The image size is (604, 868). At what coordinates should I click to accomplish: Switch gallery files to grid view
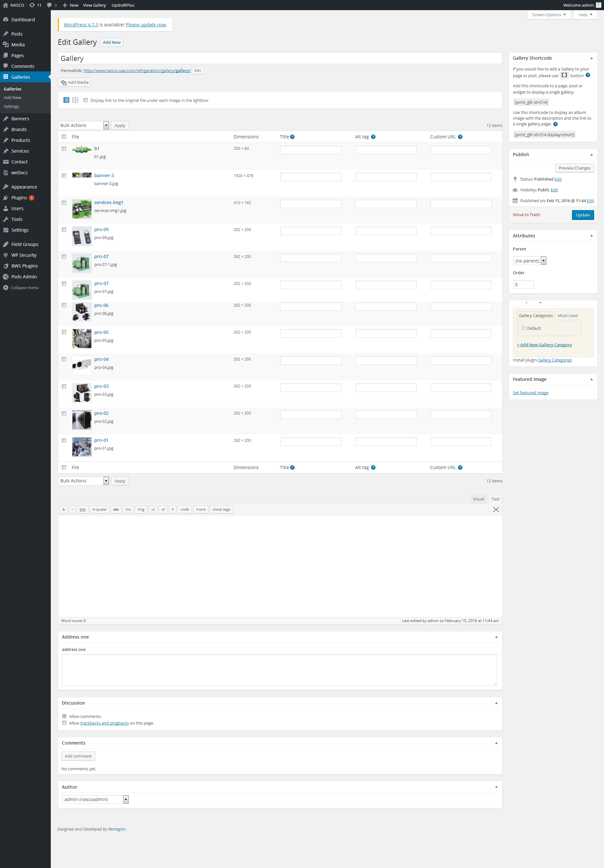click(x=75, y=100)
